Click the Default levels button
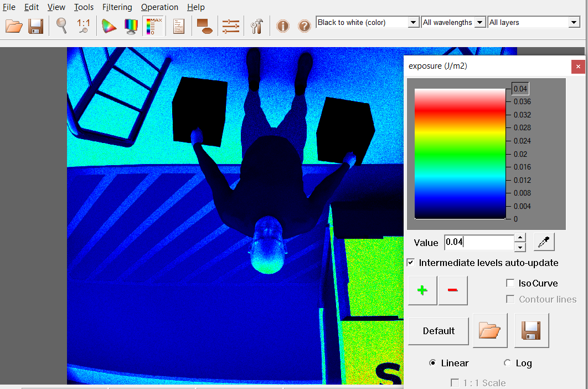 tap(438, 331)
